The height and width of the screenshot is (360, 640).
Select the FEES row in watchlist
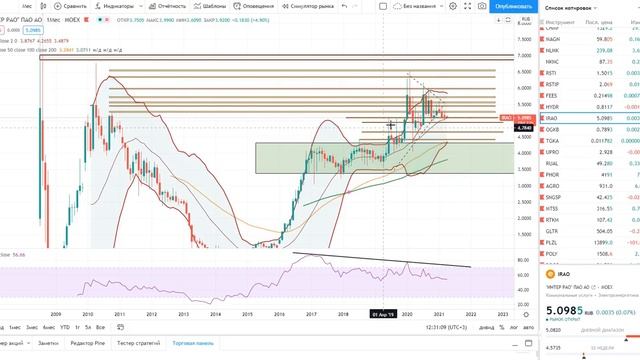click(x=590, y=96)
